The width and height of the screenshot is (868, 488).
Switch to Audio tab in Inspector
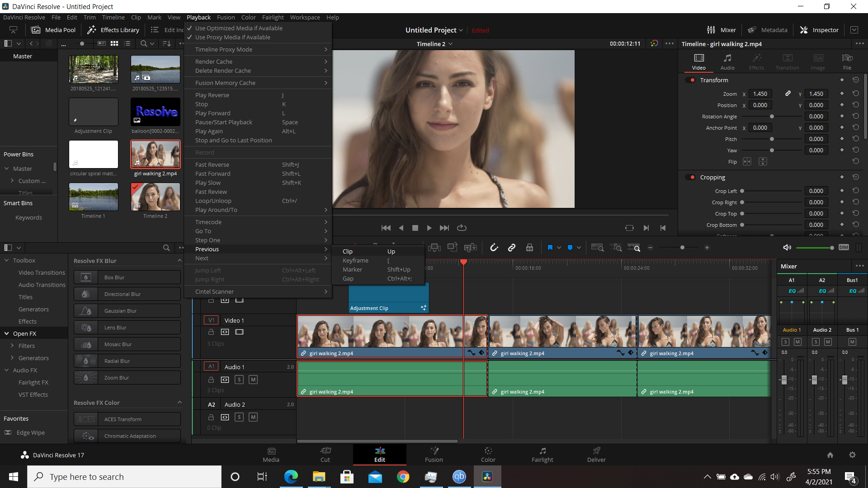727,62
